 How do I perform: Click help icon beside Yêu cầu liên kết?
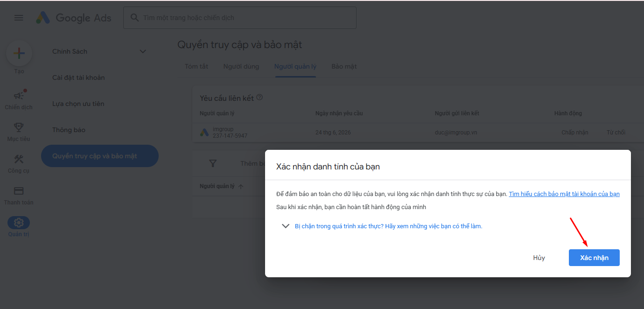(260, 98)
